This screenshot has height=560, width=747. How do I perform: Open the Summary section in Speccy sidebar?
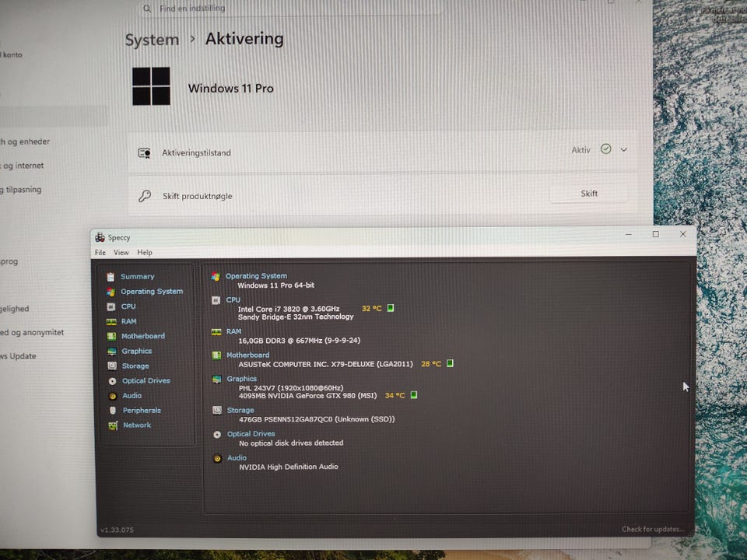137,276
